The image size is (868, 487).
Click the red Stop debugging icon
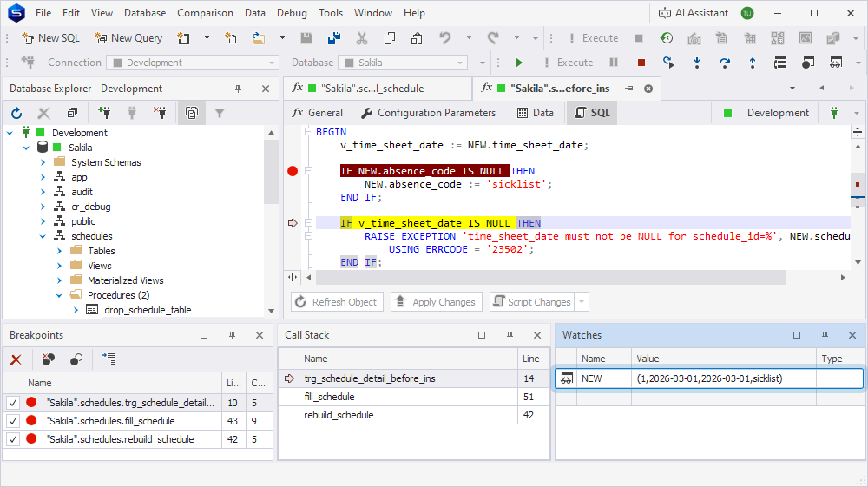(641, 63)
